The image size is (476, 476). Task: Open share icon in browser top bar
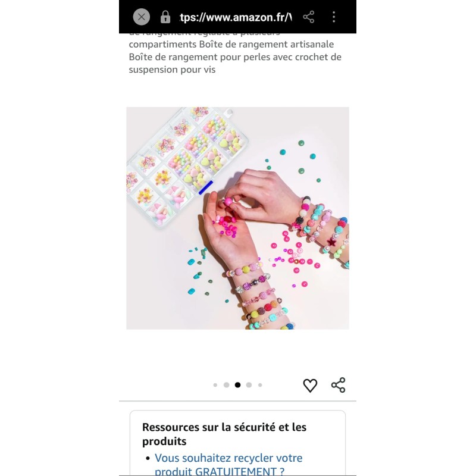click(309, 17)
